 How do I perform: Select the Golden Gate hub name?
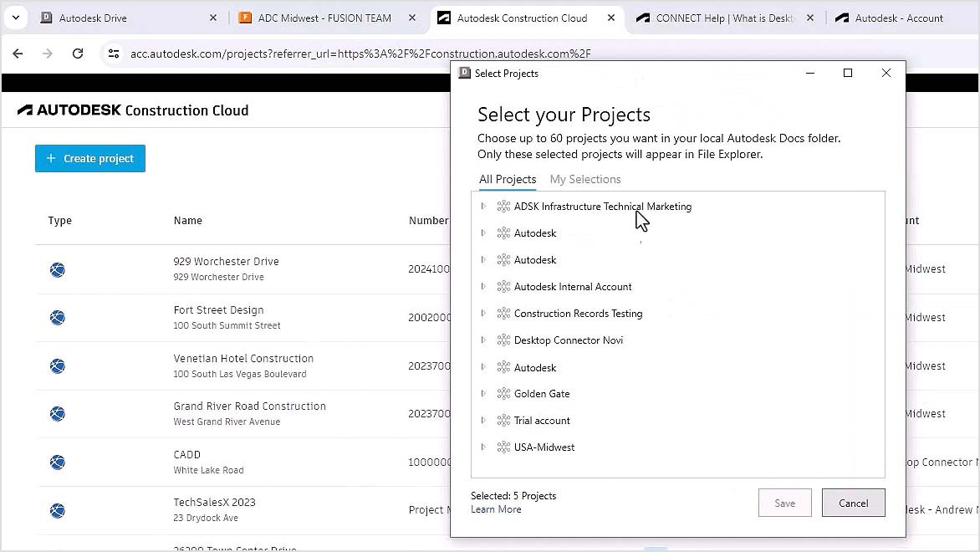coord(542,394)
